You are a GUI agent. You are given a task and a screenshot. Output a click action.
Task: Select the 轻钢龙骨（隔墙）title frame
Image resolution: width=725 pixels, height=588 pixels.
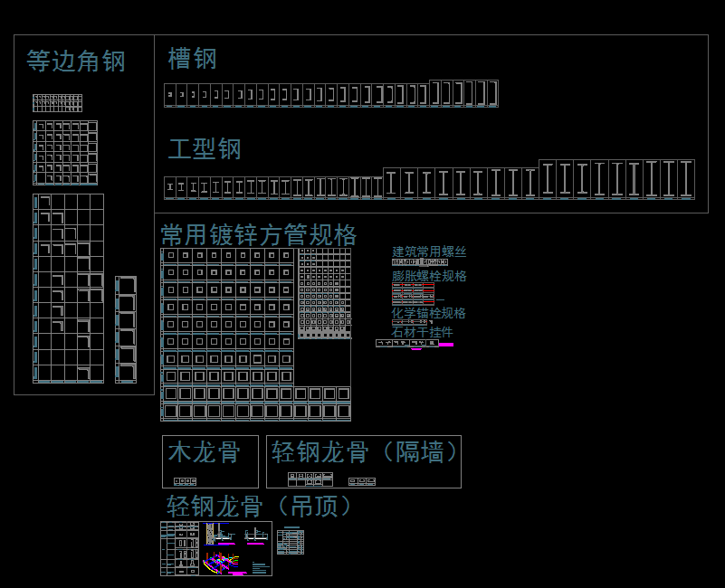coord(363,461)
